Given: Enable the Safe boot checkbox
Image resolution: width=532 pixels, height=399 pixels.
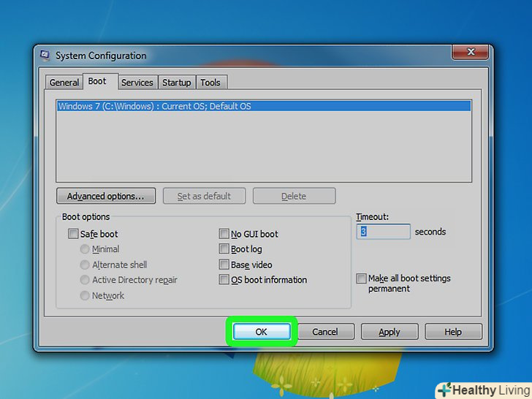Looking at the screenshot, I should coord(73,234).
